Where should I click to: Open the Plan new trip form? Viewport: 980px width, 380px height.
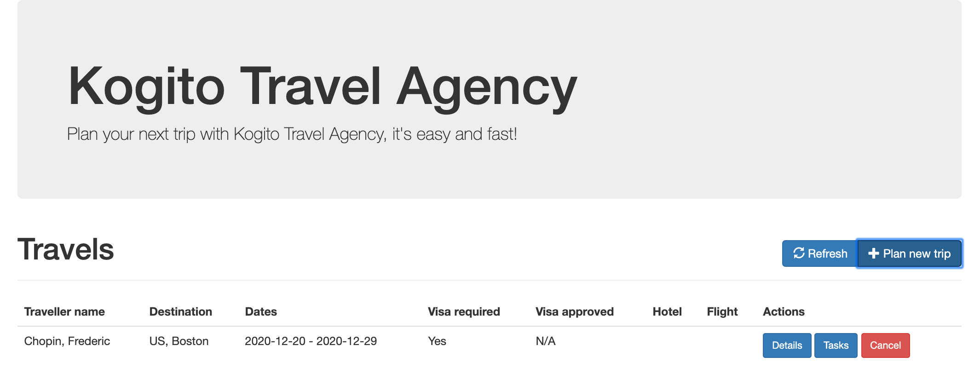(909, 253)
